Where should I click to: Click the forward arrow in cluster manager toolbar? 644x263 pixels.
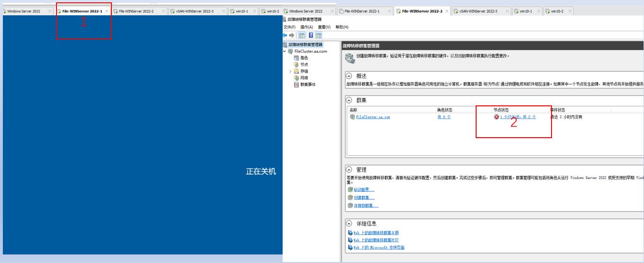coord(292,35)
